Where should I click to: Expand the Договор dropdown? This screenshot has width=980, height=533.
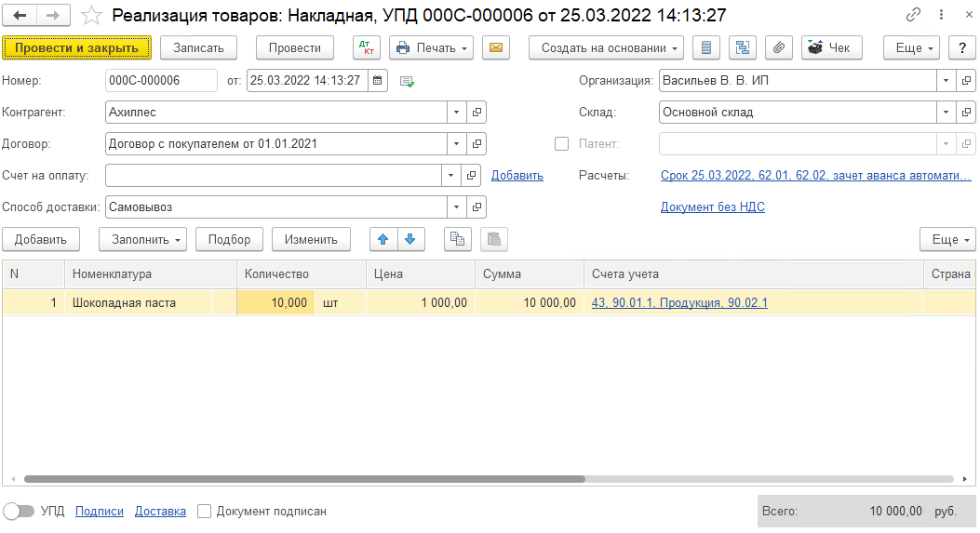point(456,144)
